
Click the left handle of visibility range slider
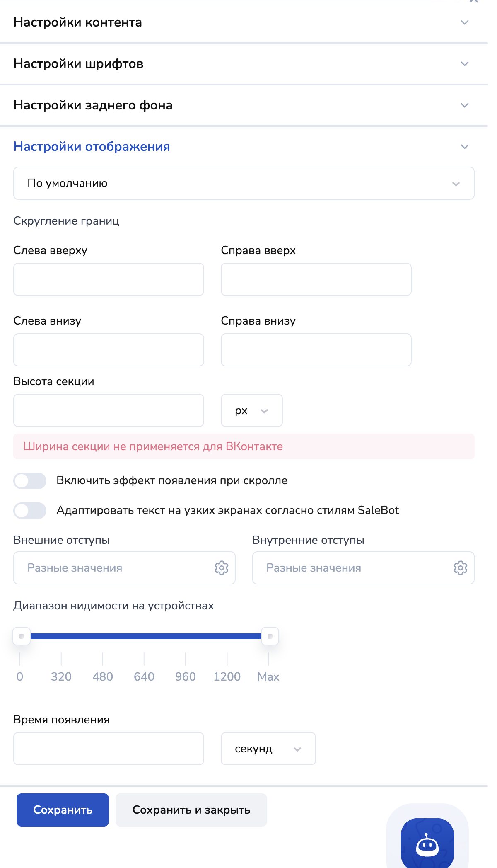[x=22, y=636]
